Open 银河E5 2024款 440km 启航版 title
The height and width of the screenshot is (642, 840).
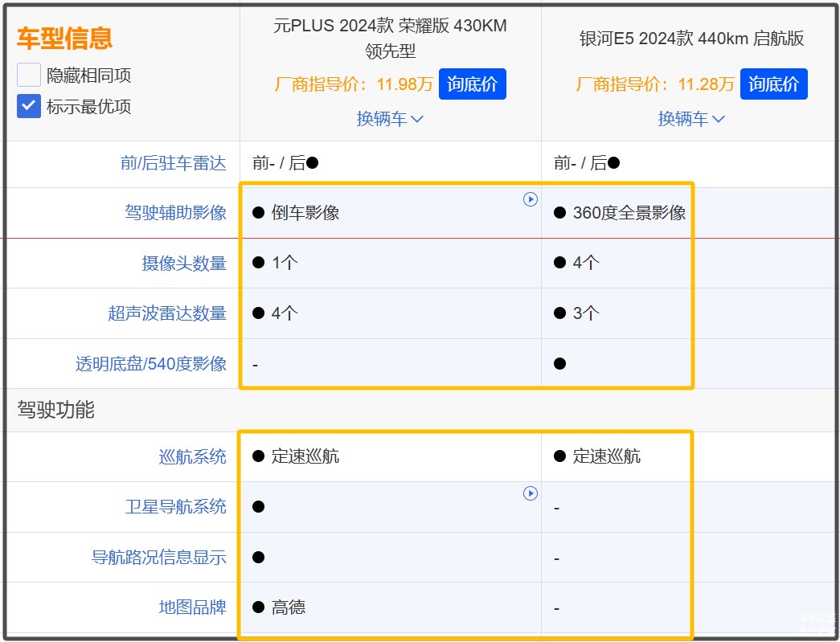click(x=691, y=39)
